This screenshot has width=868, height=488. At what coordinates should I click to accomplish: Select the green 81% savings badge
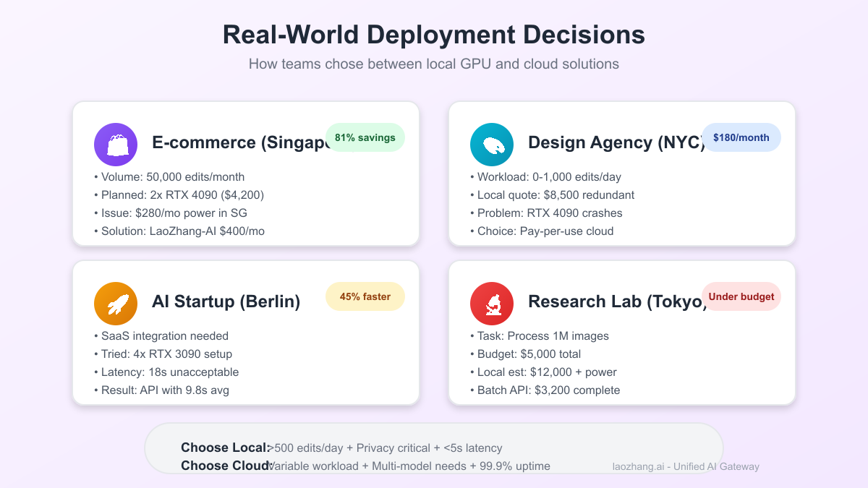[365, 138]
